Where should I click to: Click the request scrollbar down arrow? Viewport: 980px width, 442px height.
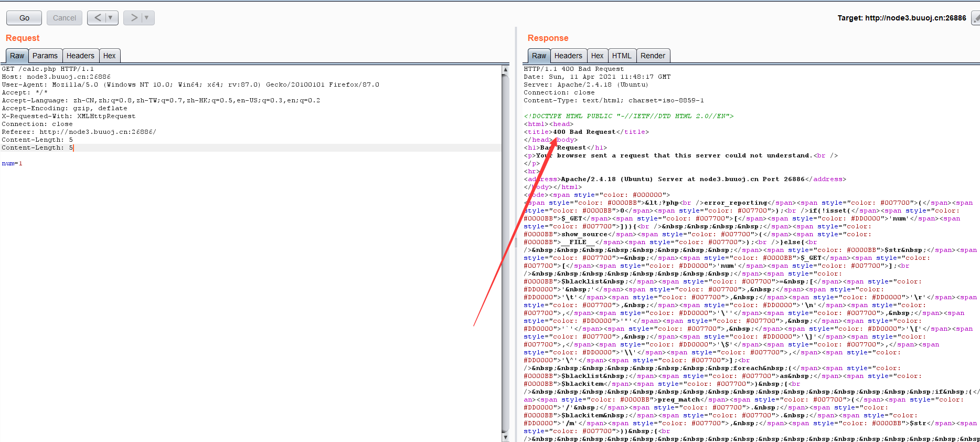pos(505,437)
